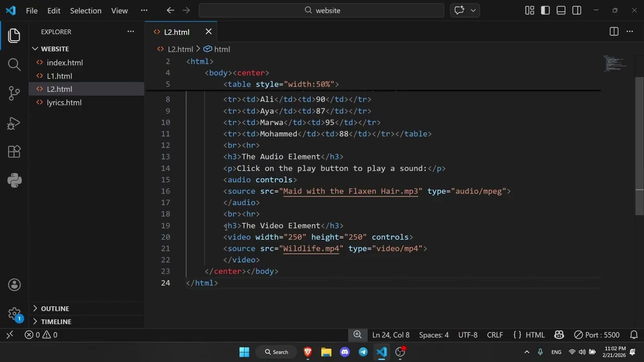Open the Source Control view
This screenshot has height=362, width=644.
[14, 94]
